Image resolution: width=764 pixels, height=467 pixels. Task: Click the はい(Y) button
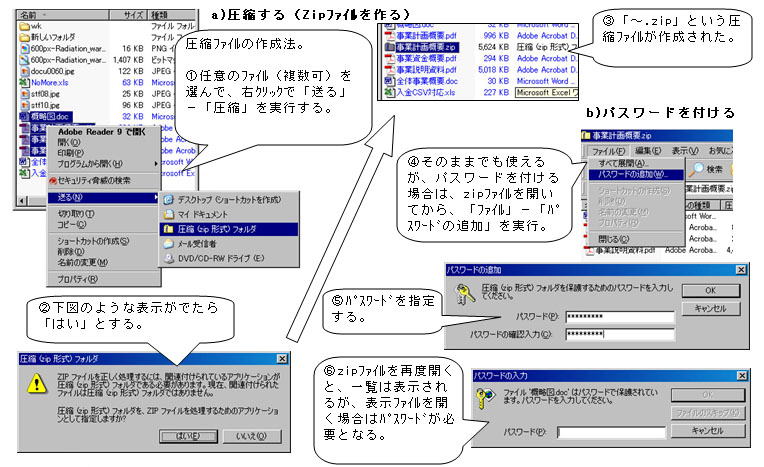[x=188, y=436]
